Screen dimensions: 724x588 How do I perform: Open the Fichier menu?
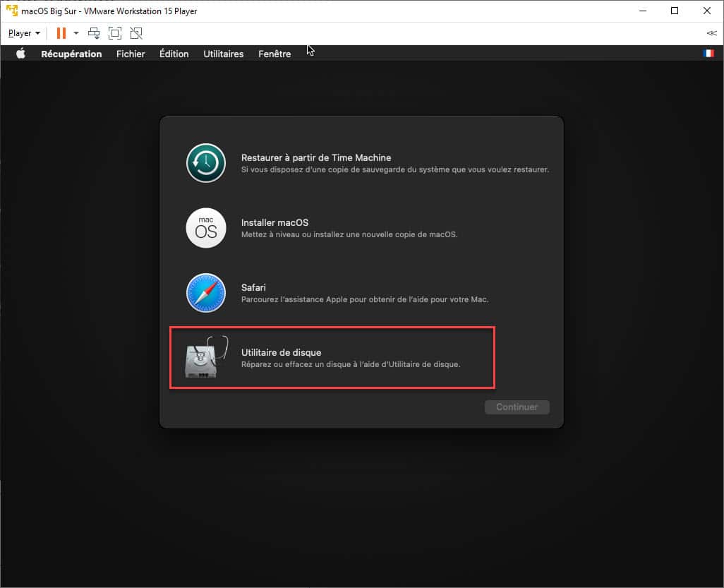pos(131,54)
